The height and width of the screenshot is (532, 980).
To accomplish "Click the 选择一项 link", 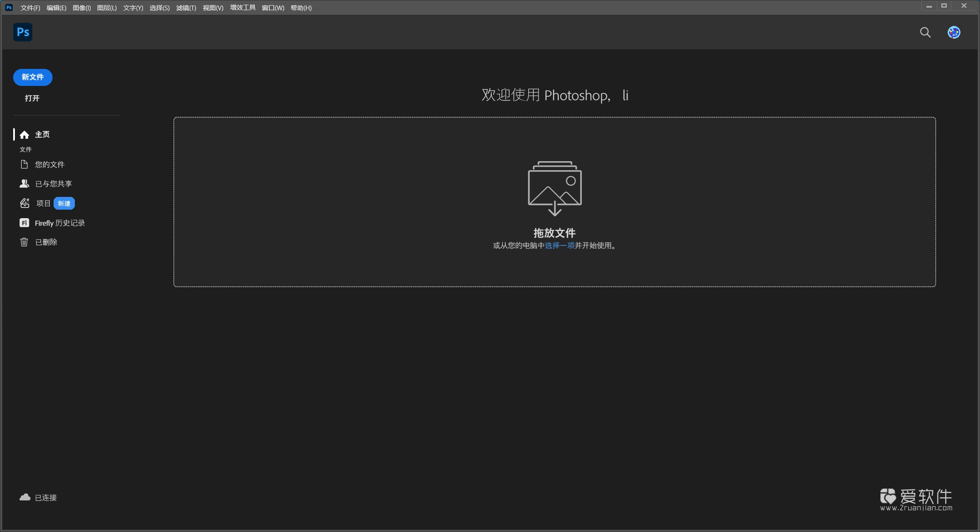I will pyautogui.click(x=559, y=245).
